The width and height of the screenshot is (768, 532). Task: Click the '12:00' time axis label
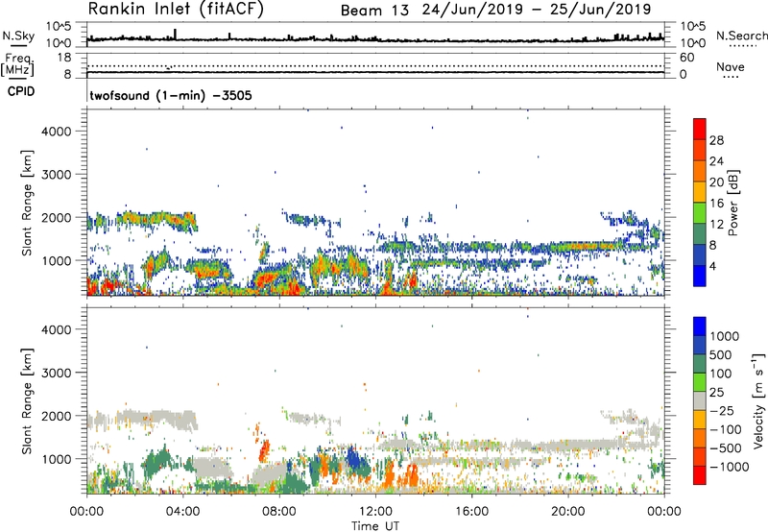(x=375, y=512)
